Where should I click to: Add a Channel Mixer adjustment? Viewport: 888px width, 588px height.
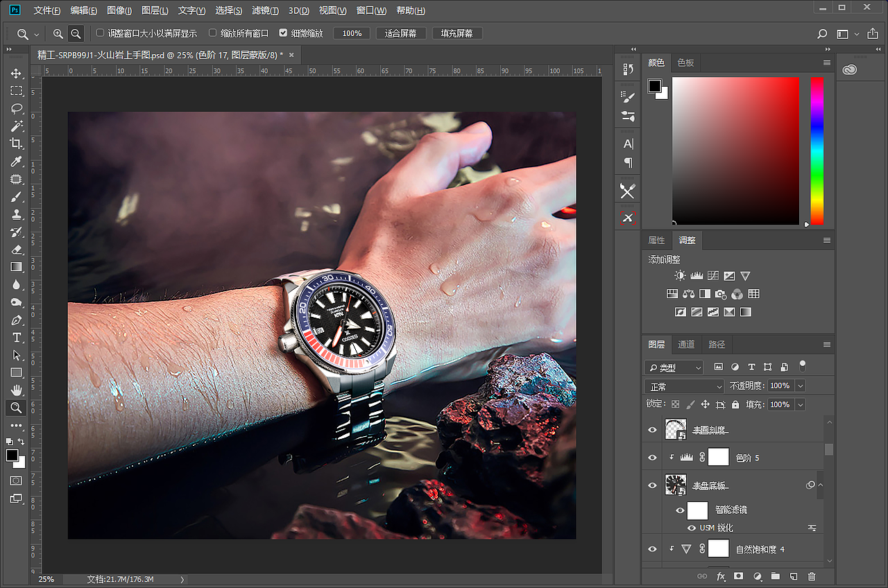point(737,294)
